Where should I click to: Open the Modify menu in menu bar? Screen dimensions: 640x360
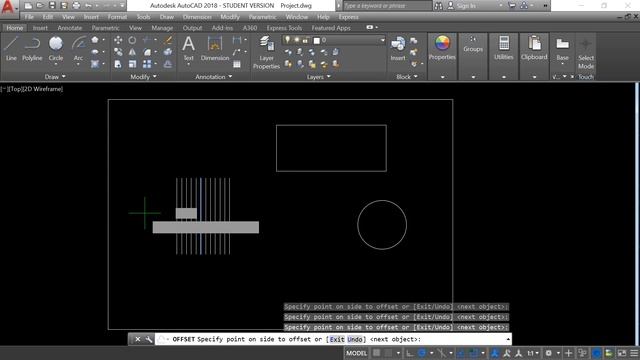(x=230, y=17)
